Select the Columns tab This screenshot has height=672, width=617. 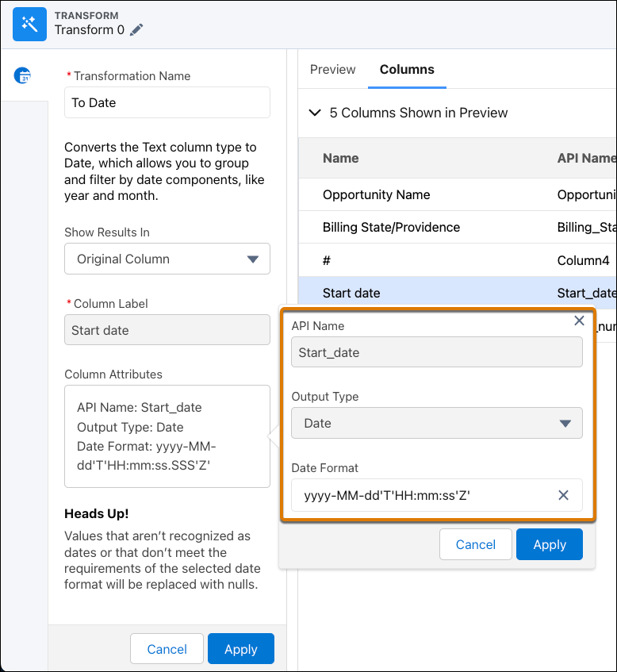tap(407, 70)
